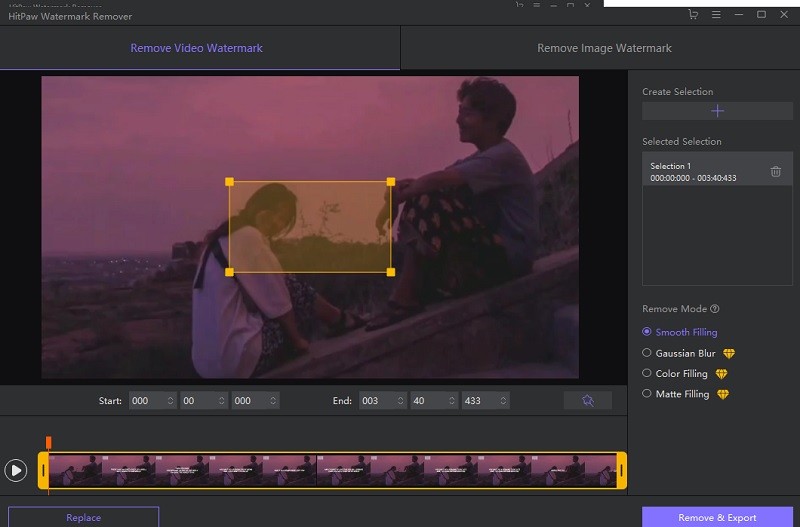Open the hamburger menu in title bar

tap(716, 15)
